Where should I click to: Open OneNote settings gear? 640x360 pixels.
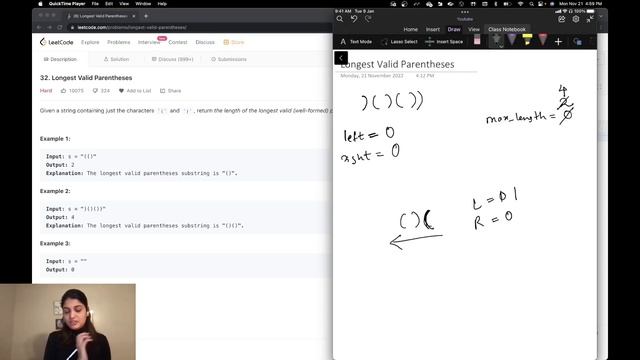[x=576, y=19]
